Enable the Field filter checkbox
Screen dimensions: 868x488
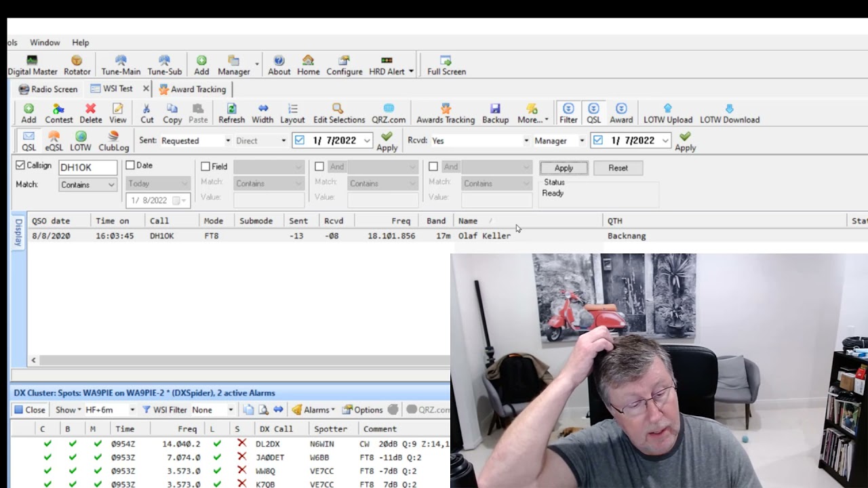(205, 167)
